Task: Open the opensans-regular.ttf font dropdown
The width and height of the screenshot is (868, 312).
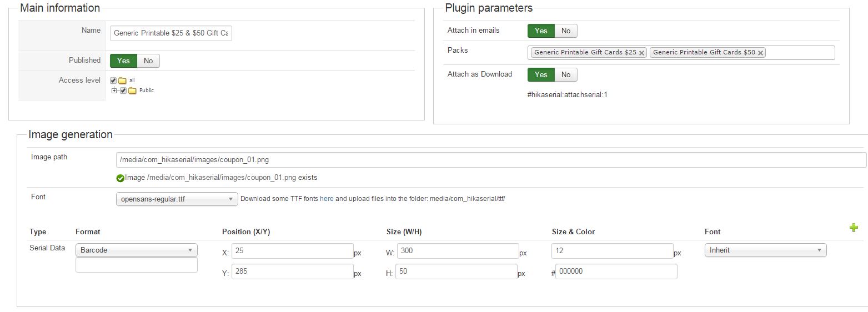Action: [177, 199]
